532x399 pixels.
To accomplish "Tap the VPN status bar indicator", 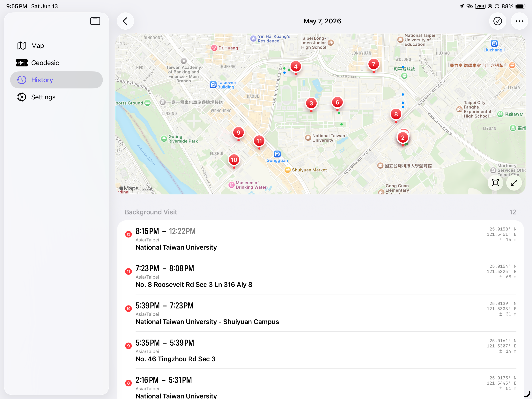I will coord(480,6).
